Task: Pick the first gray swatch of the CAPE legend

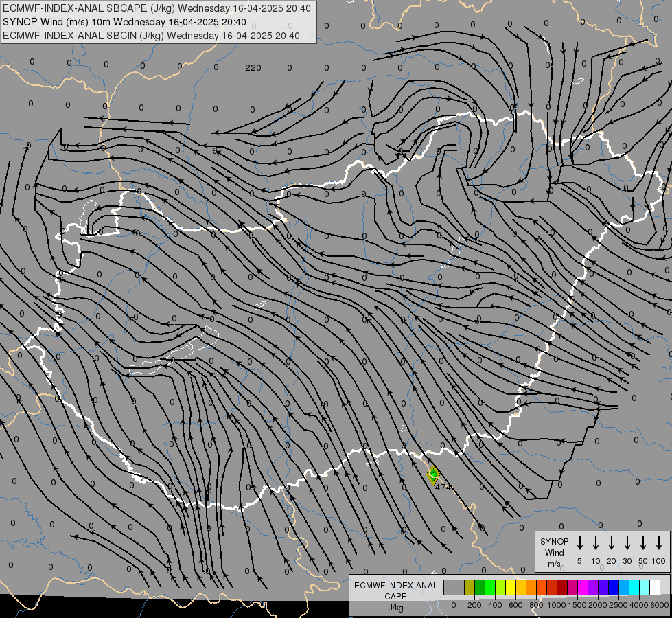Action: point(449,587)
